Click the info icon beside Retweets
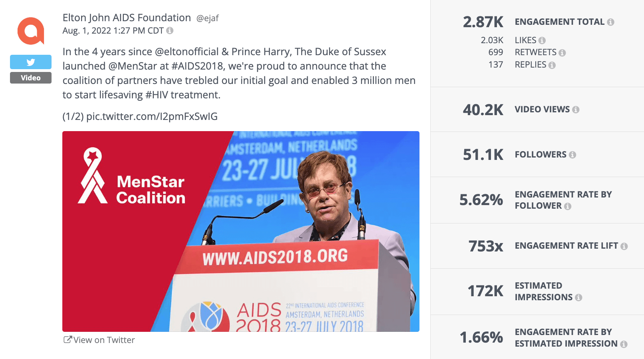 (x=562, y=53)
